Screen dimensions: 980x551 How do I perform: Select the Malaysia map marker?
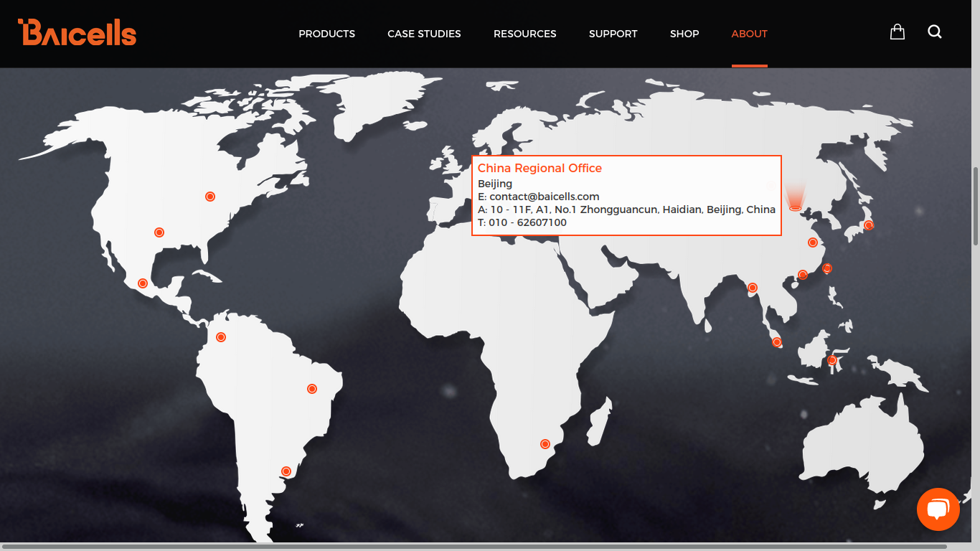(776, 342)
